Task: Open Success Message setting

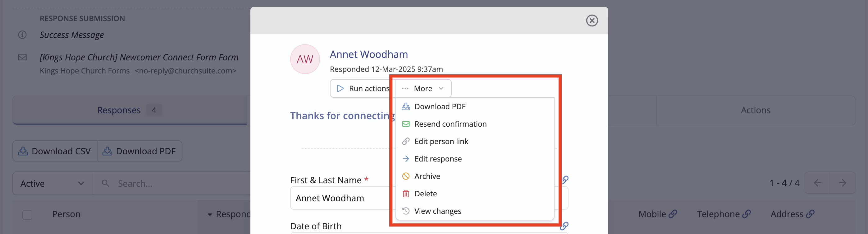Action: 71,35
